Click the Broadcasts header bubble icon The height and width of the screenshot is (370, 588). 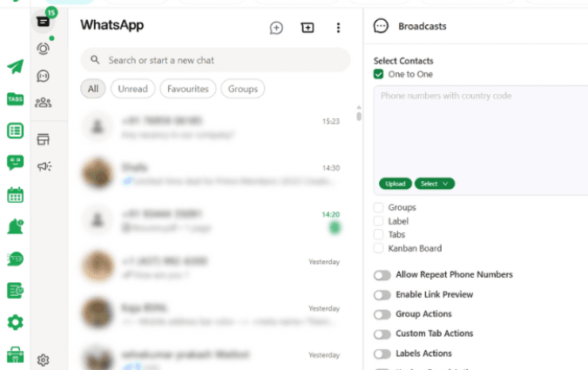pyautogui.click(x=381, y=26)
